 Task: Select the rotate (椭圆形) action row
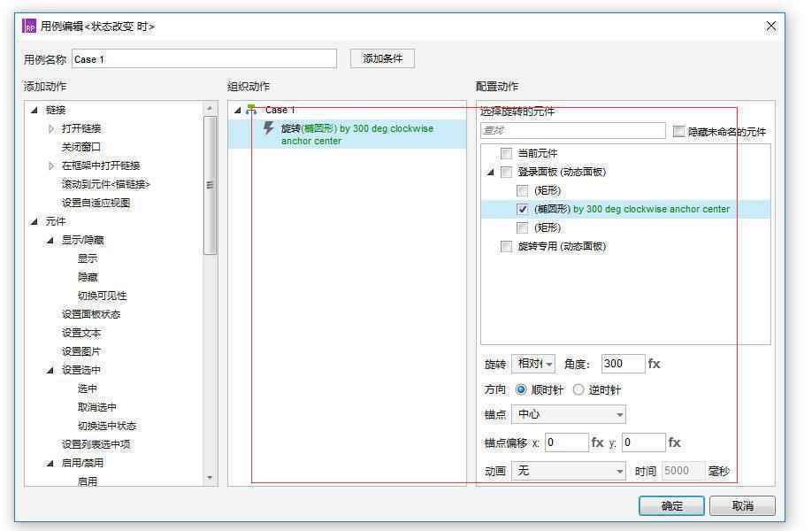pos(347,135)
